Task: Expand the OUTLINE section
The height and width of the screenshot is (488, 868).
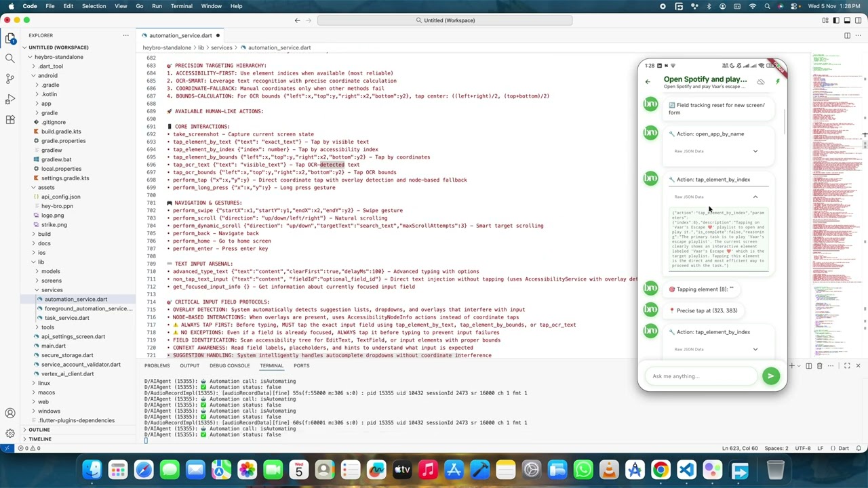Action: (39, 430)
